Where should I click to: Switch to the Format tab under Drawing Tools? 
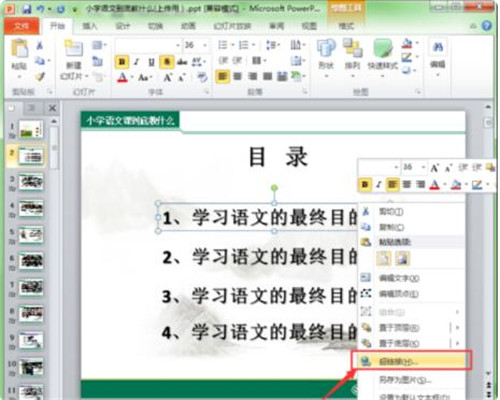(x=346, y=26)
